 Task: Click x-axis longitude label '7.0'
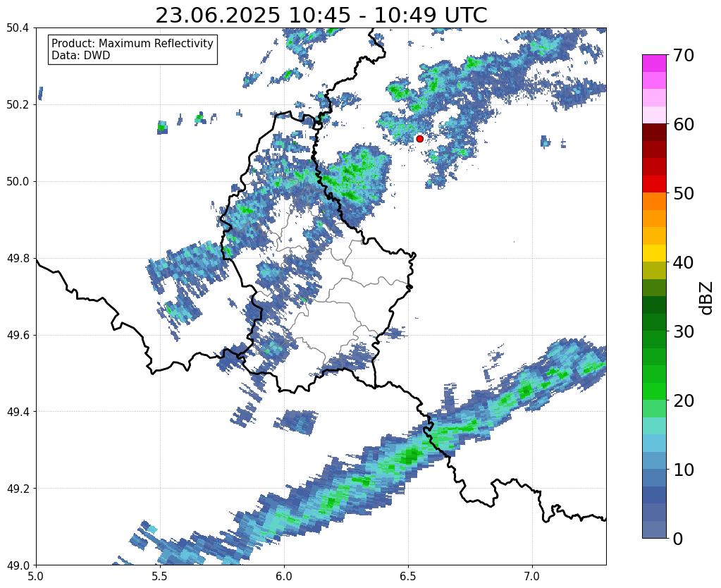[x=532, y=577]
